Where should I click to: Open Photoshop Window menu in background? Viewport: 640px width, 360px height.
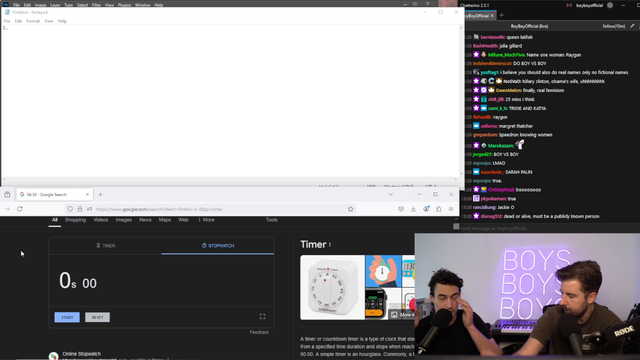[x=142, y=5]
